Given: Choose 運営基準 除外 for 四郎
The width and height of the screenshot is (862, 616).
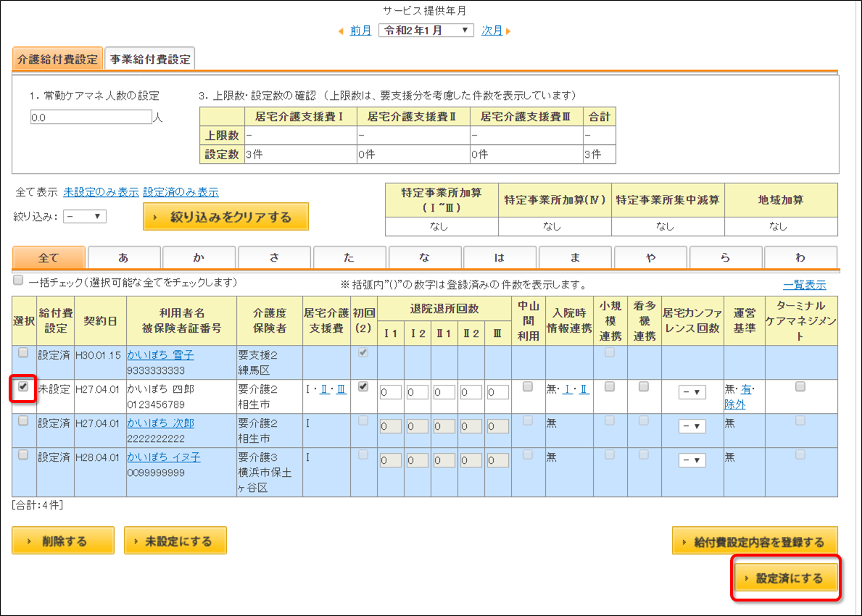Looking at the screenshot, I should tap(735, 404).
